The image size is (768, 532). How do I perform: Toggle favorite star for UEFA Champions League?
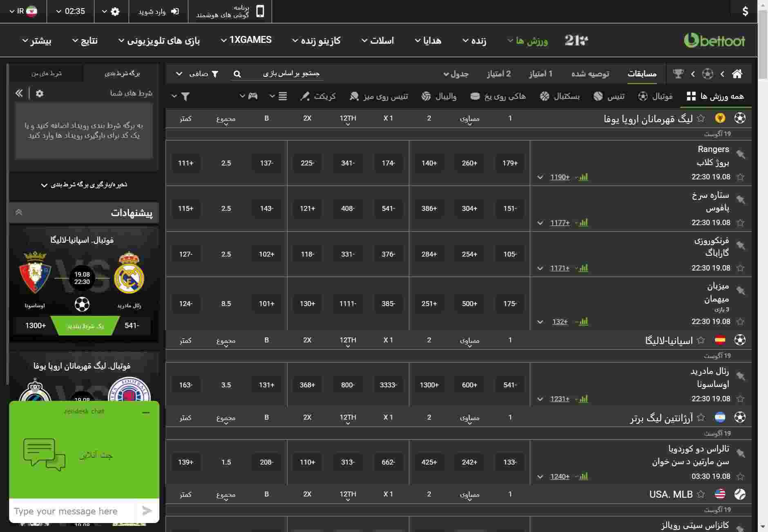[x=701, y=118]
